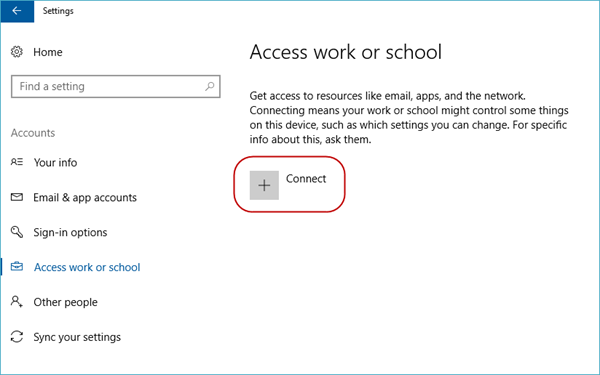This screenshot has height=375, width=600.
Task: Open Sign-in options
Action: (70, 232)
